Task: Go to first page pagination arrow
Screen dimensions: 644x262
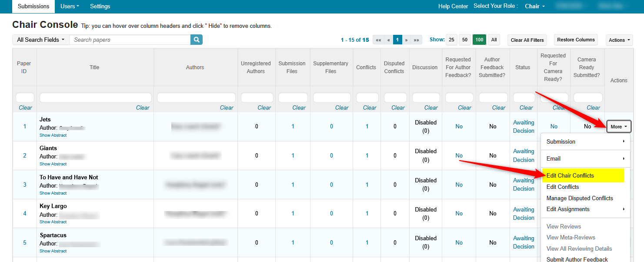Action: (378, 40)
